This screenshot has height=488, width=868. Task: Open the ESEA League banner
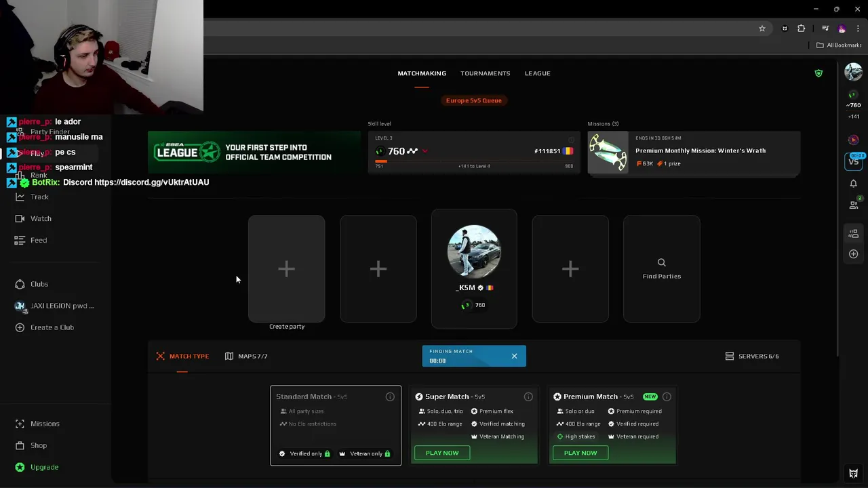click(x=254, y=152)
